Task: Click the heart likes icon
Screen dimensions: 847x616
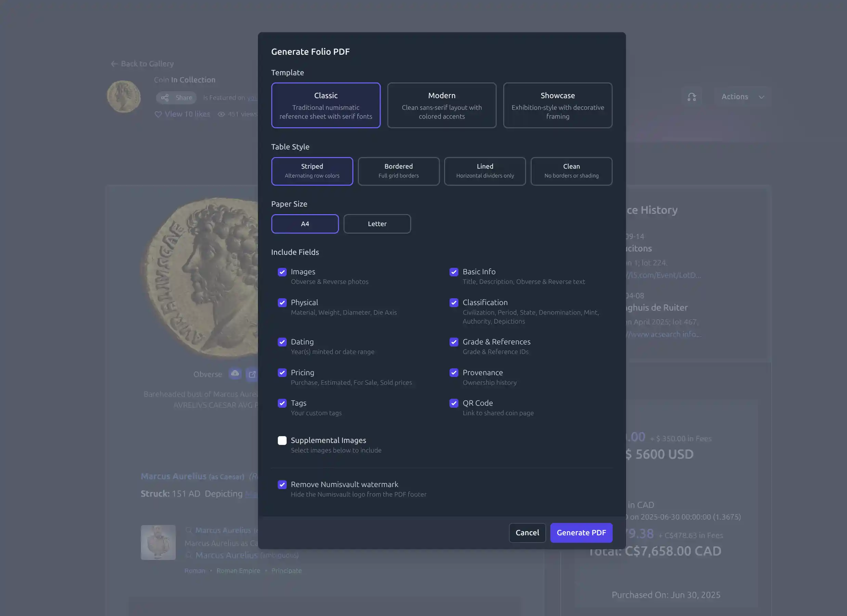Action: [158, 114]
